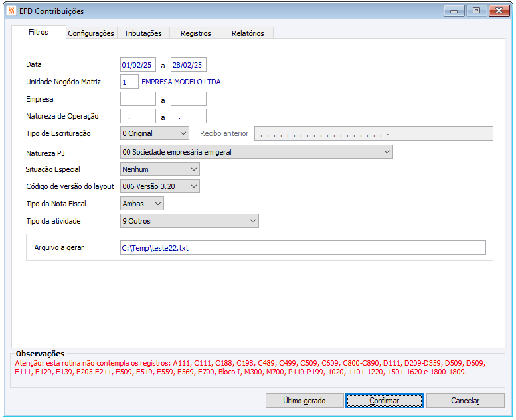Open the Tributações tab
Viewport: 516px width, 420px height.
143,33
